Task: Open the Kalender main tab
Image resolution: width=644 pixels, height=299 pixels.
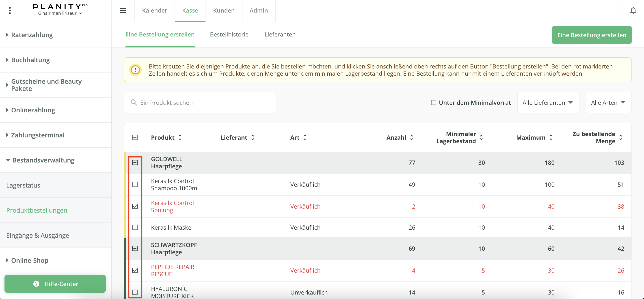Action: [154, 11]
